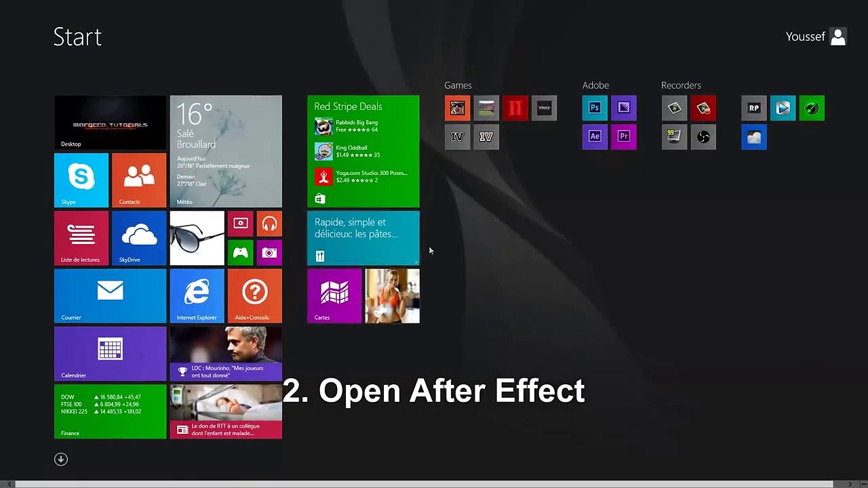868x488 pixels.
Task: Open the small Camera tile
Action: pyautogui.click(x=269, y=252)
